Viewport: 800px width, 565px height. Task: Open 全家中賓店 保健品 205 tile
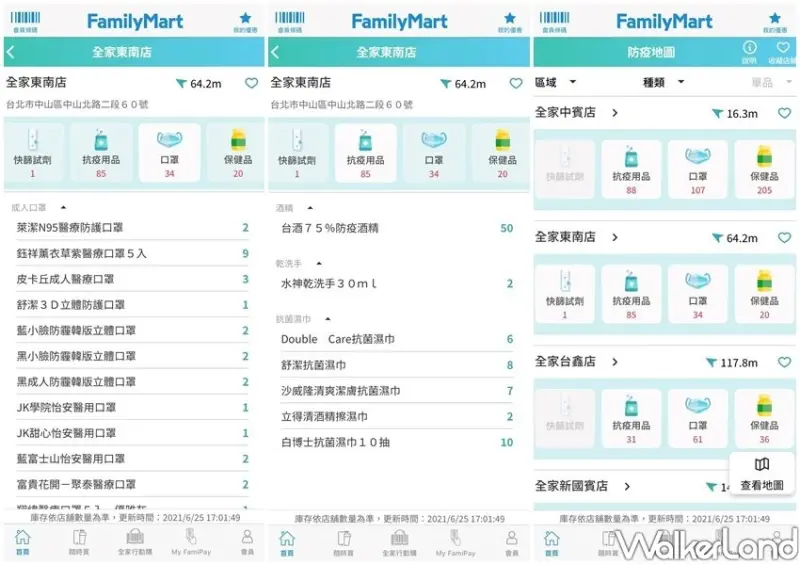click(x=764, y=169)
